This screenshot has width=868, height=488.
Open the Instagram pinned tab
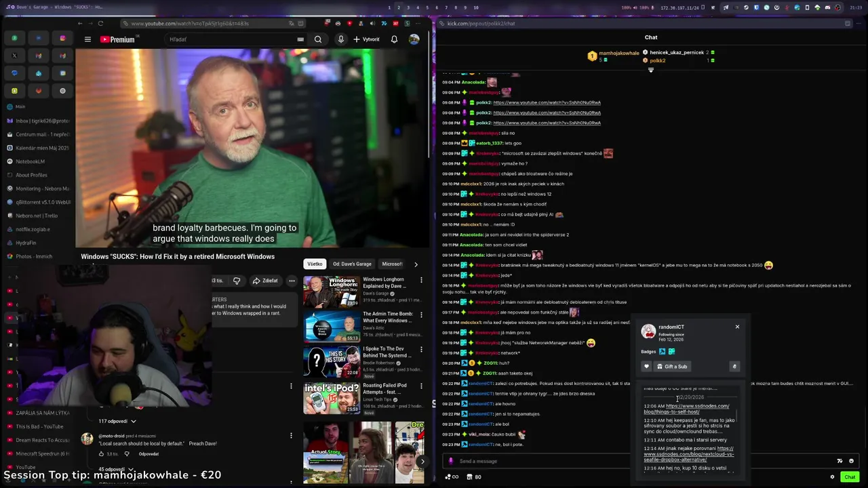pyautogui.click(x=62, y=38)
